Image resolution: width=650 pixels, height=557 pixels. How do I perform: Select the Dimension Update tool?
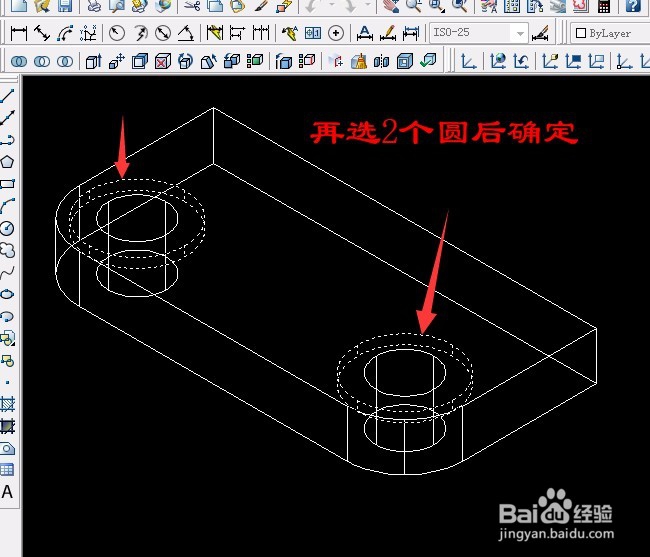(410, 33)
